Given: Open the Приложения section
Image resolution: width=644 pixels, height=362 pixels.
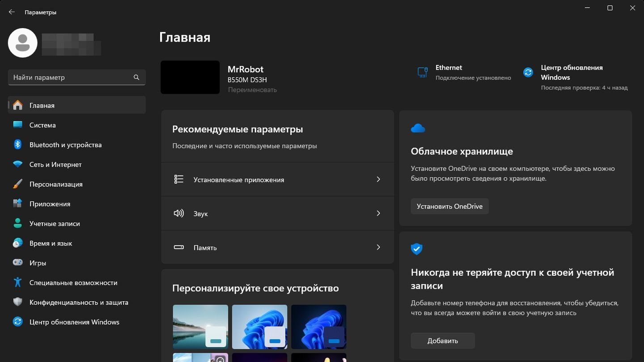Looking at the screenshot, I should pyautogui.click(x=77, y=204).
